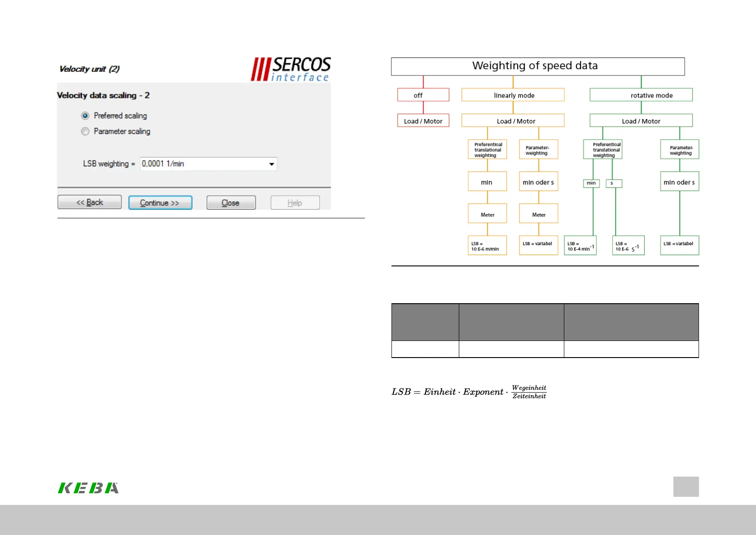756x535 pixels.
Task: Click the orange 'Load / Motor' box
Action: coord(513,120)
